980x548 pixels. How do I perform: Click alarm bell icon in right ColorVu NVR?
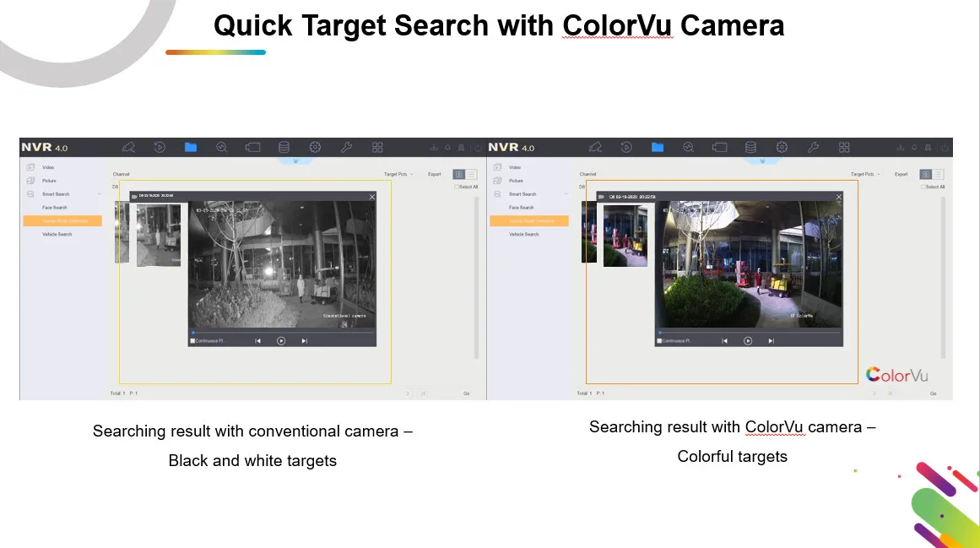[x=914, y=148]
